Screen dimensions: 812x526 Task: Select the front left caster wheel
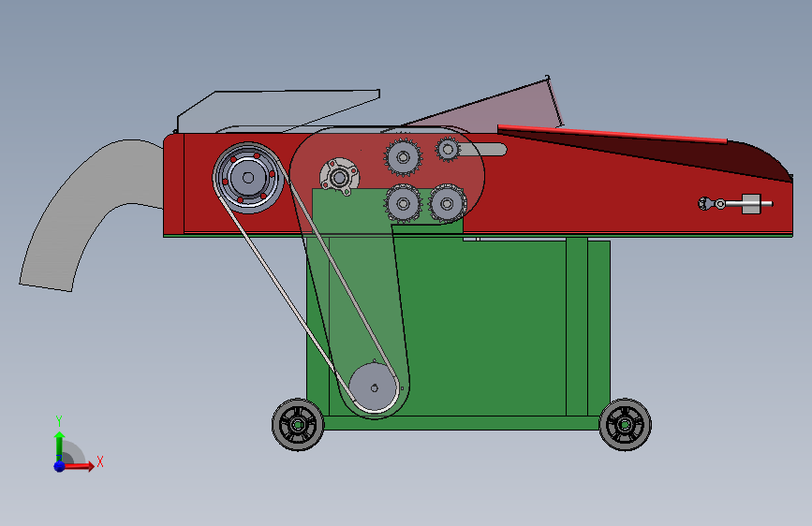pyautogui.click(x=298, y=425)
